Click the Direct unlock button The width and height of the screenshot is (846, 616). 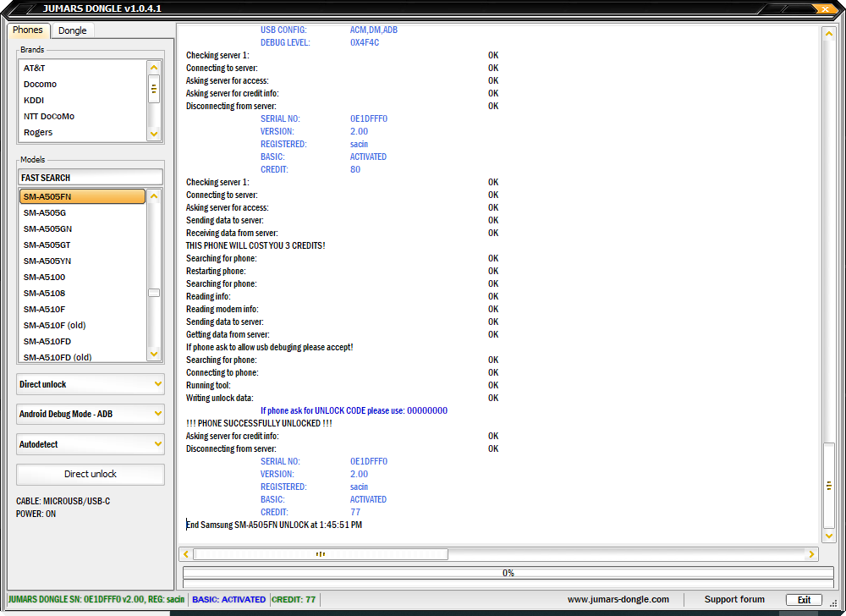pos(91,474)
